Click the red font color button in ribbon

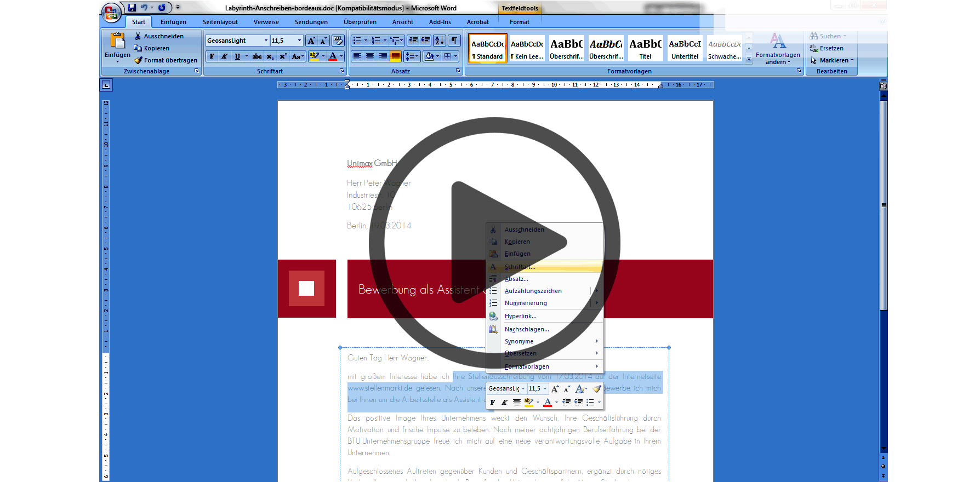(x=332, y=56)
